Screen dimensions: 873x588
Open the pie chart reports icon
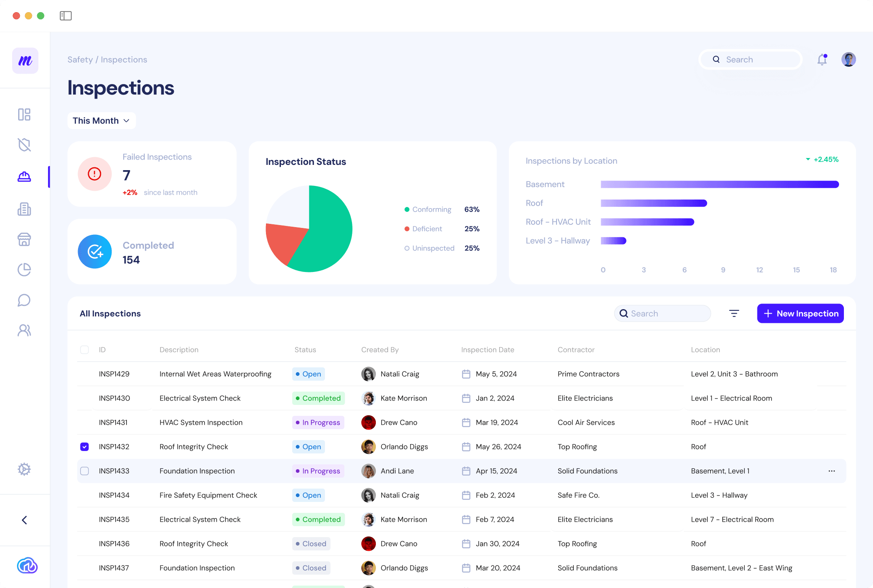(x=24, y=270)
